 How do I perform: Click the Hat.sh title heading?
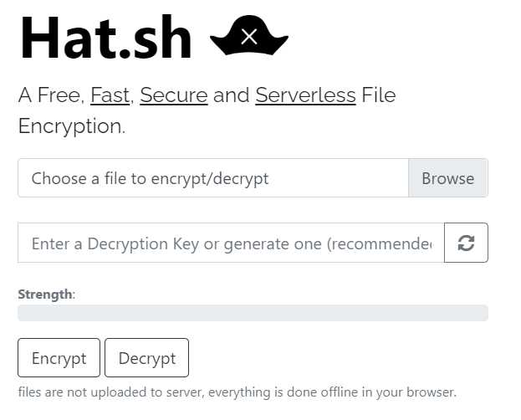point(106,38)
